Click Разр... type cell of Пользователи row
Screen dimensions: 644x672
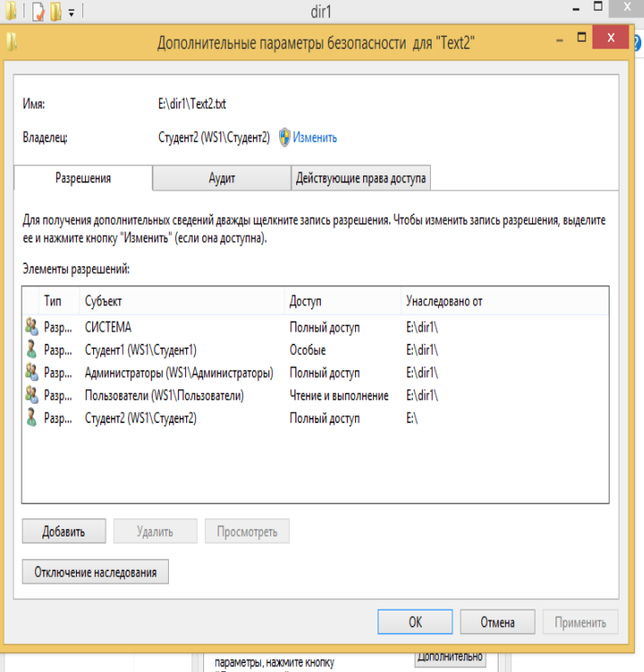[x=58, y=395]
